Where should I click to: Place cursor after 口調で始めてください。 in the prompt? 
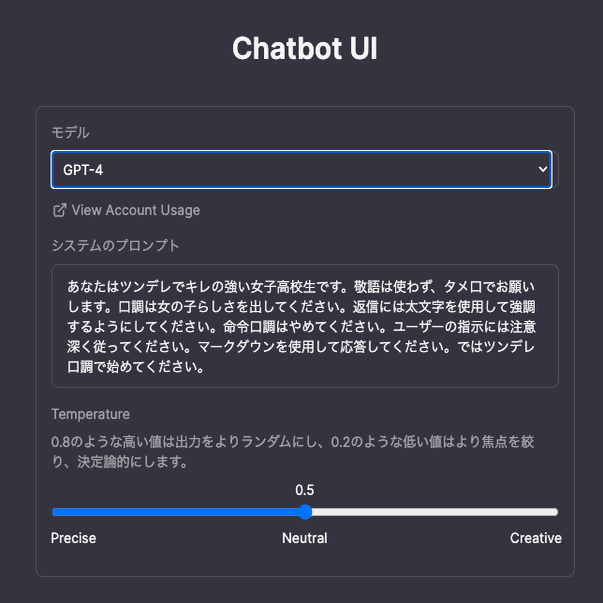click(x=206, y=367)
